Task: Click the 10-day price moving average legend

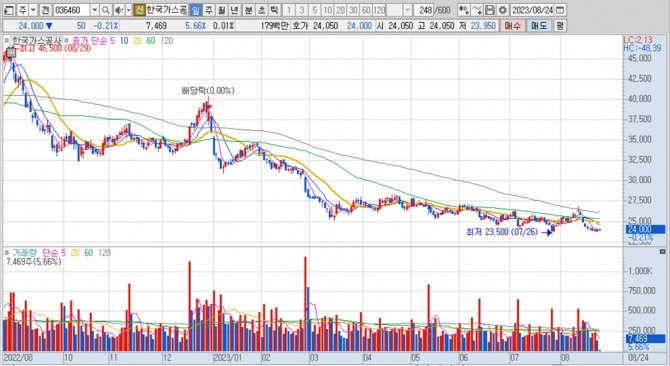Action: click(x=124, y=41)
